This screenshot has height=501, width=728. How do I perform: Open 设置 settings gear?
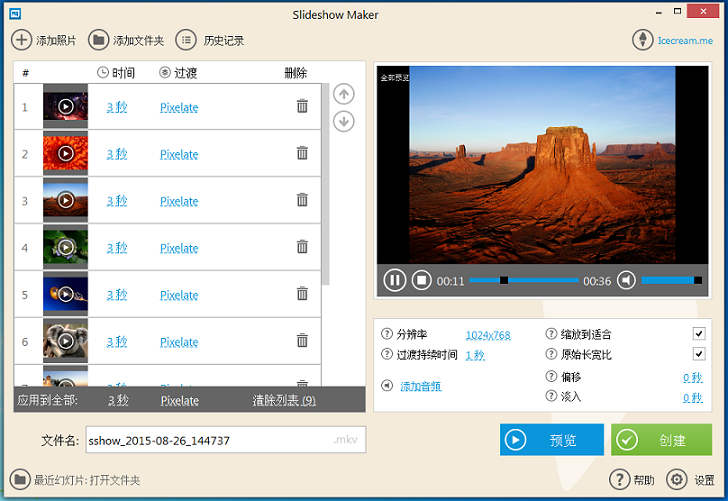[676, 479]
